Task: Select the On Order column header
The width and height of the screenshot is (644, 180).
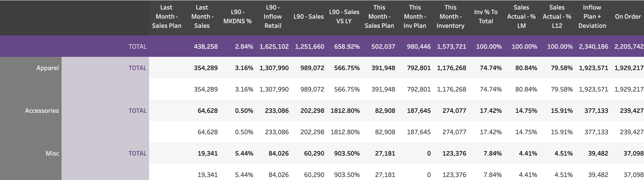Action: tap(628, 17)
